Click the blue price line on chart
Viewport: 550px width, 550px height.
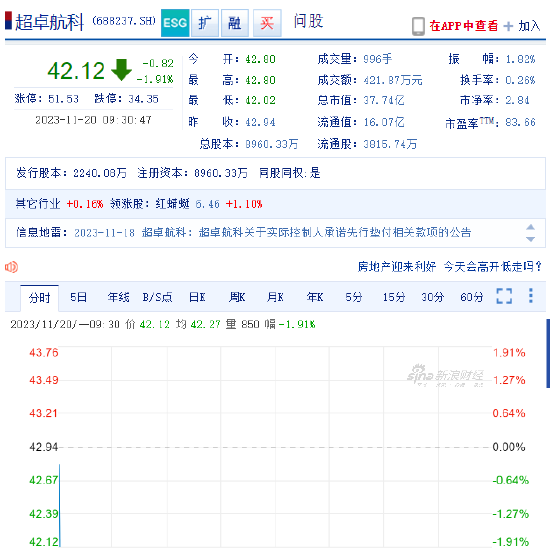[x=60, y=505]
